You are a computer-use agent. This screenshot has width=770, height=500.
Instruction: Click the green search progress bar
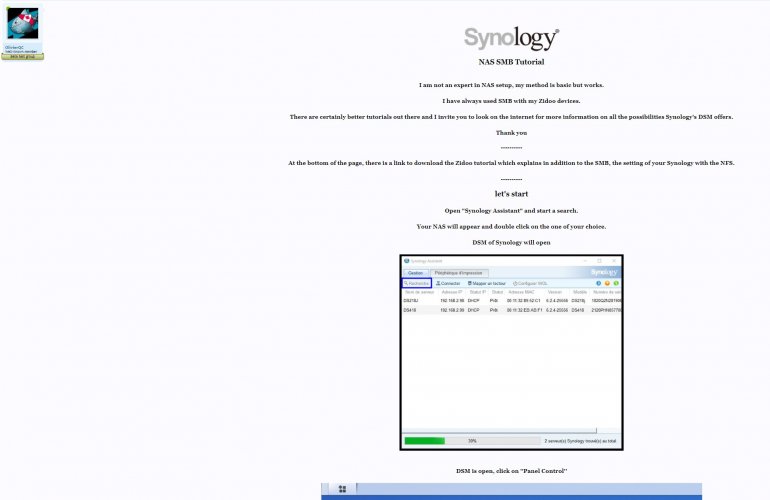click(424, 441)
